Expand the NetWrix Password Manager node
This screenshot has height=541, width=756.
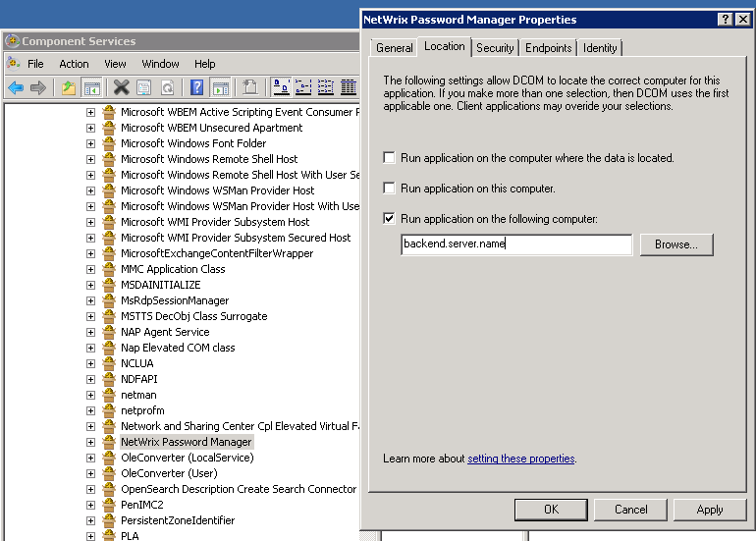point(90,442)
